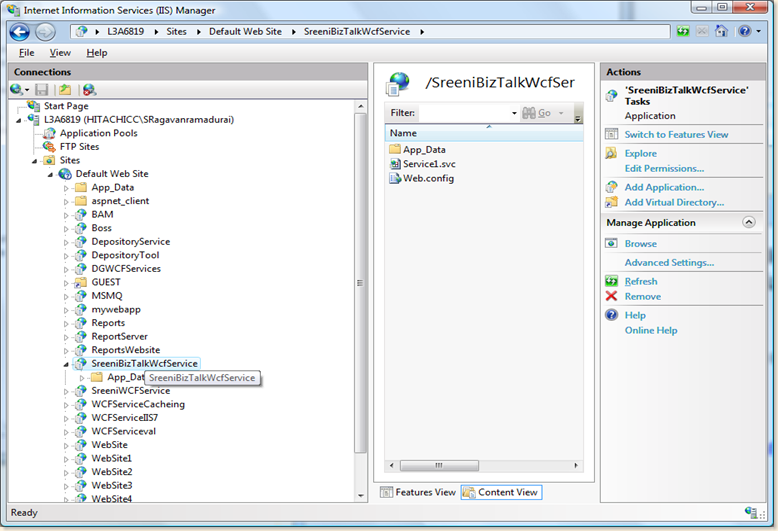Image resolution: width=778 pixels, height=531 pixels.
Task: Open the File menu
Action: [x=27, y=53]
